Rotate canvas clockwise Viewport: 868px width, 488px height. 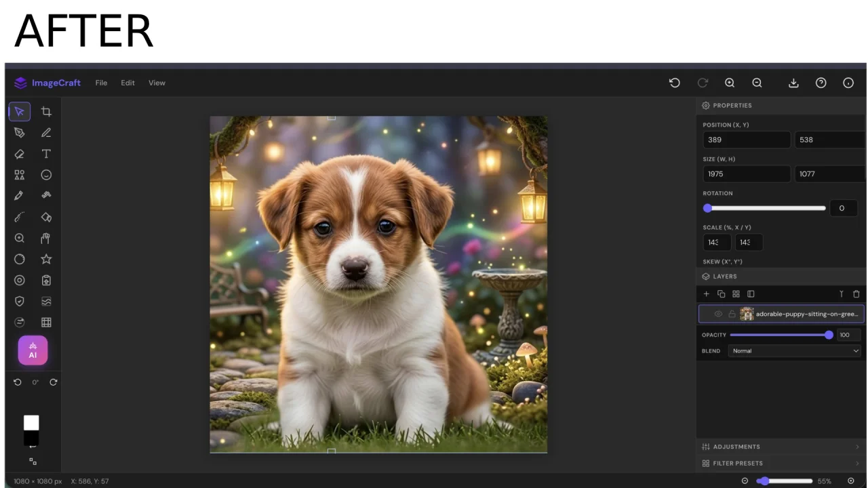pyautogui.click(x=53, y=382)
